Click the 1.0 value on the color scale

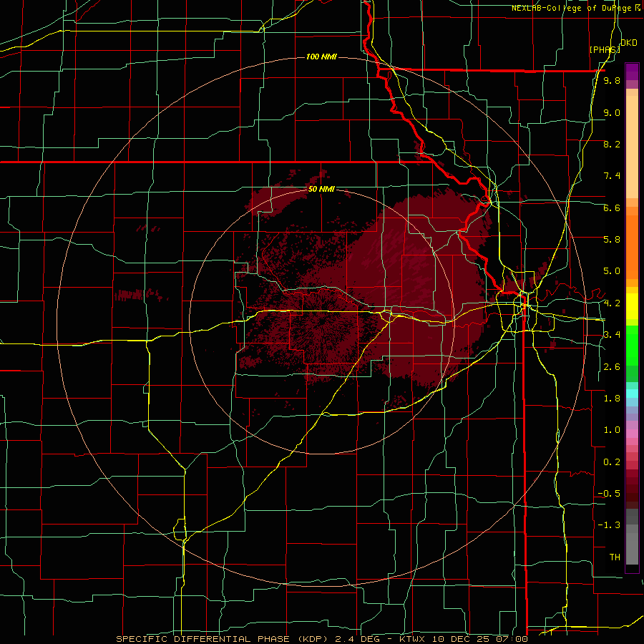[x=612, y=430]
